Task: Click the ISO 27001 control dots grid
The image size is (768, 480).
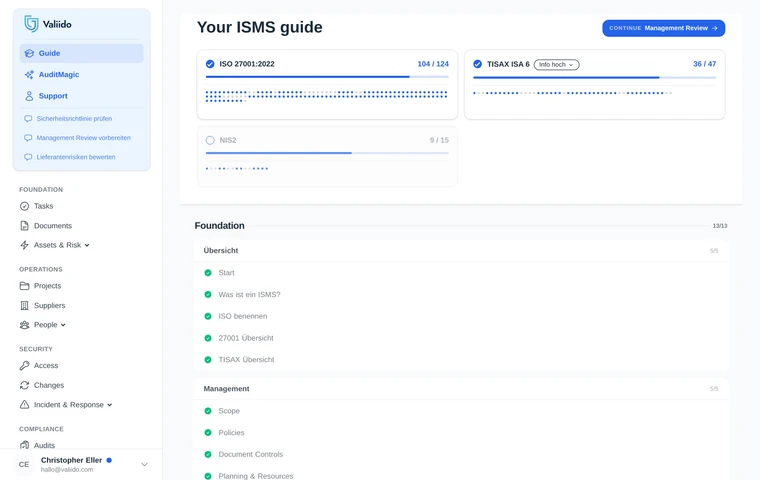Action: 326,96
